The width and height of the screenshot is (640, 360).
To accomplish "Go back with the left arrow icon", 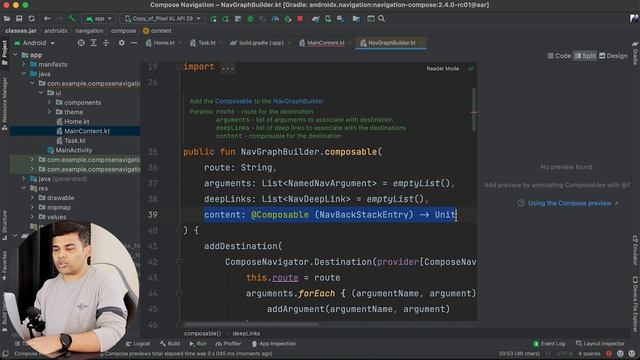I will (47, 19).
